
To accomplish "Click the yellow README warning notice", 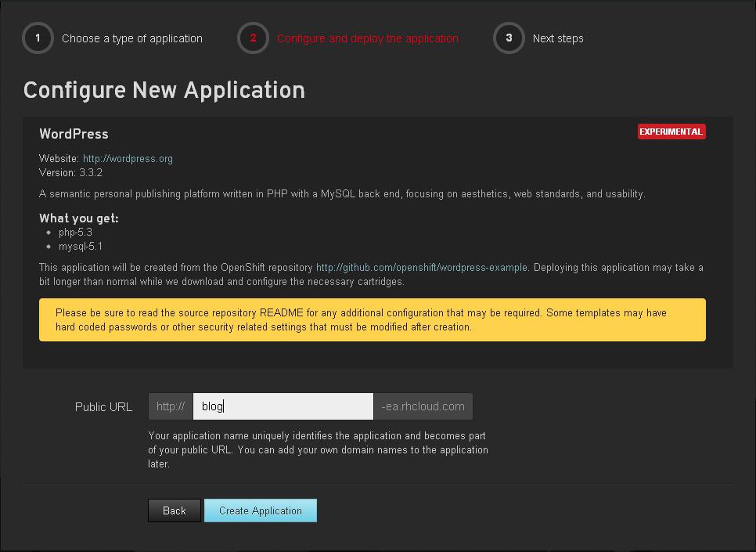I will pos(373,320).
